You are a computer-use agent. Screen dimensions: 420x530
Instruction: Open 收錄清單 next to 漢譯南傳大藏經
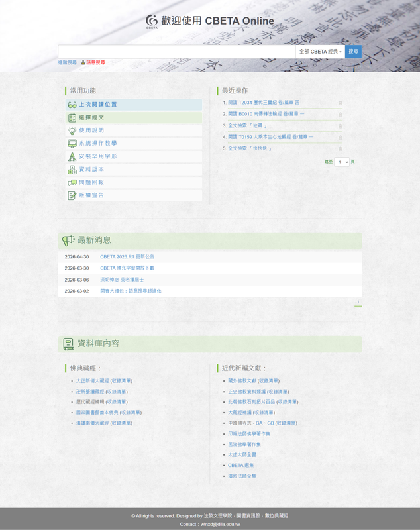tap(121, 423)
